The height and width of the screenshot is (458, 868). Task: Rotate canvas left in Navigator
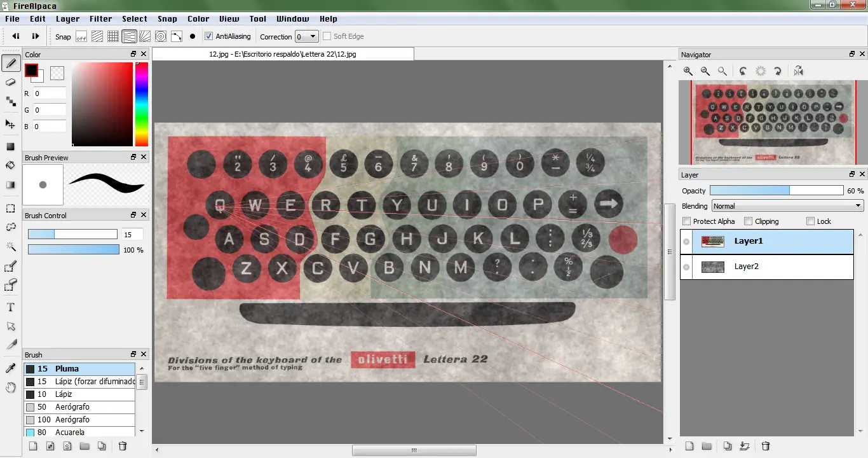click(743, 71)
